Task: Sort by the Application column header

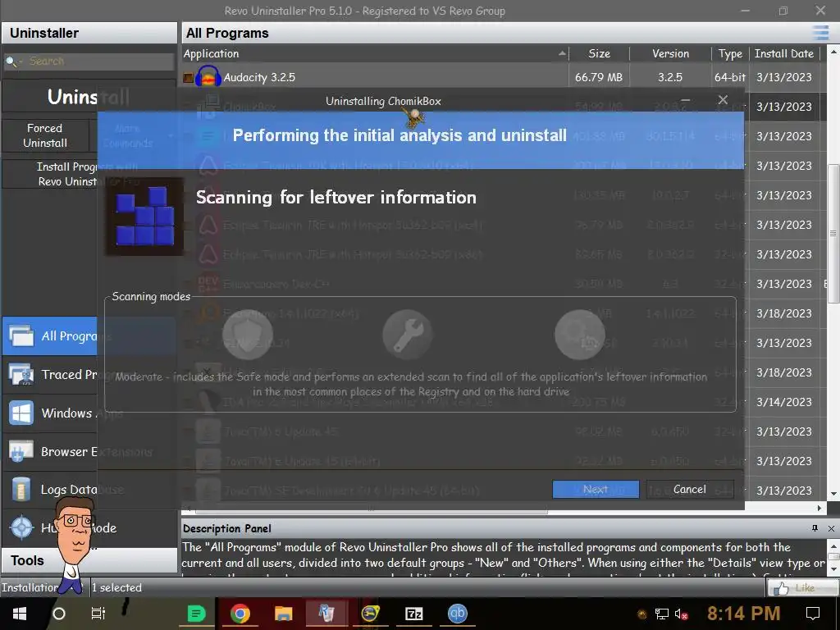Action: (375, 53)
